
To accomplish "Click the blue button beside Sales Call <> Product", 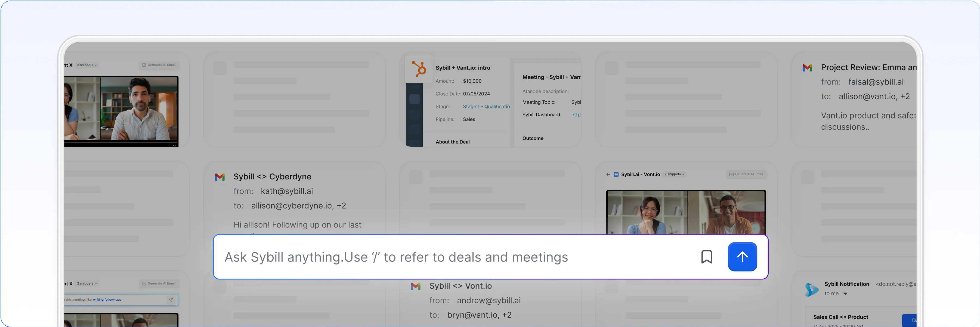I will pos(909,320).
